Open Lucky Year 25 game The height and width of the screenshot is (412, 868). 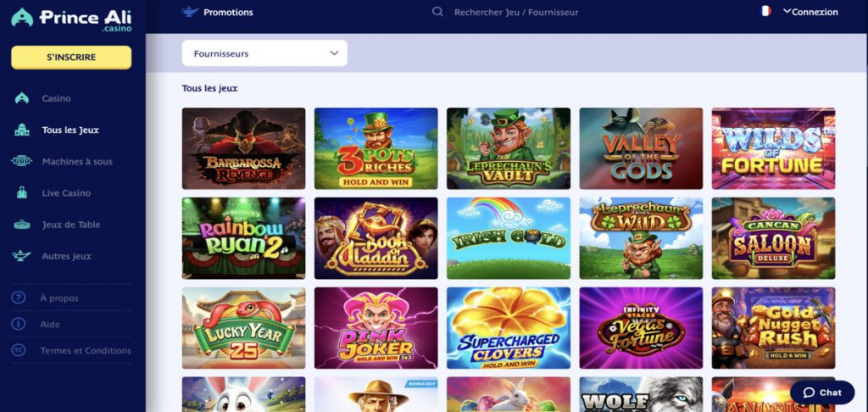(243, 328)
